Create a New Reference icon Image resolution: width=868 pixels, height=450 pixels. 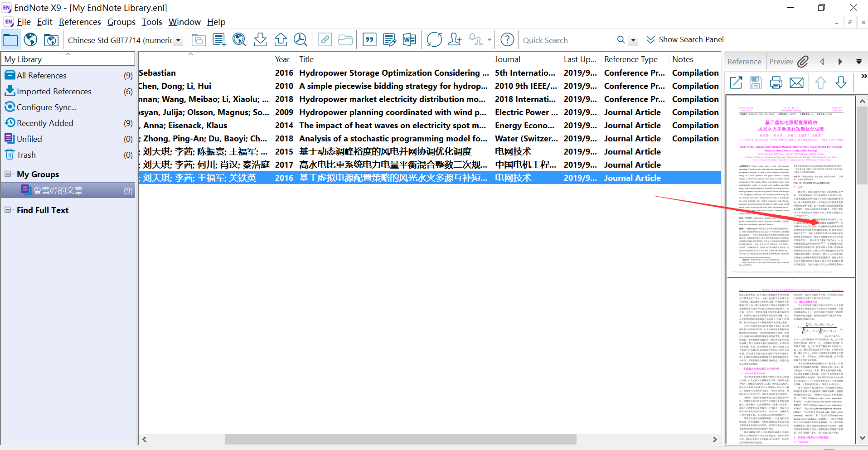tap(219, 40)
